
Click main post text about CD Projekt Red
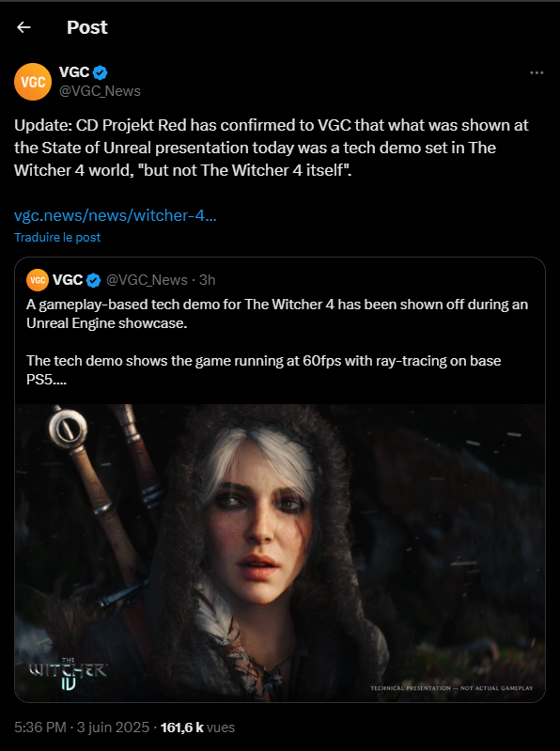click(272, 148)
